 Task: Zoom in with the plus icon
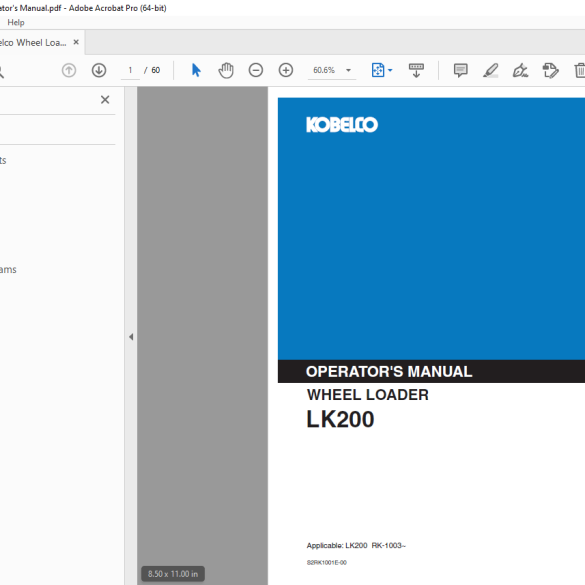[286, 70]
